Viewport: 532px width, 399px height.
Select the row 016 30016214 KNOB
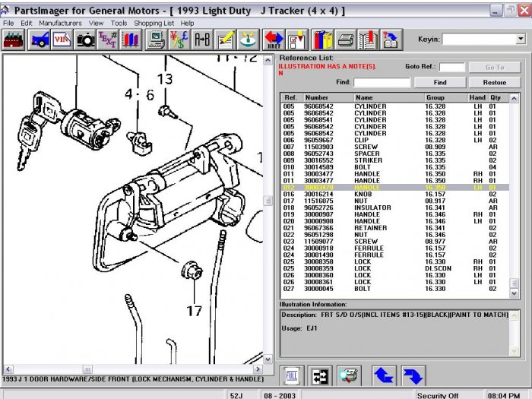(x=395, y=194)
